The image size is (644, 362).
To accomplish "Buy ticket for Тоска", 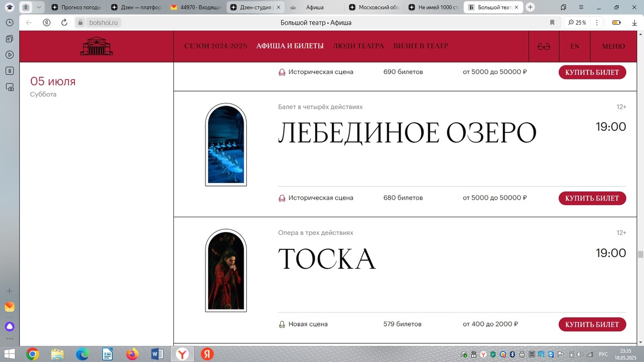I will 592,324.
